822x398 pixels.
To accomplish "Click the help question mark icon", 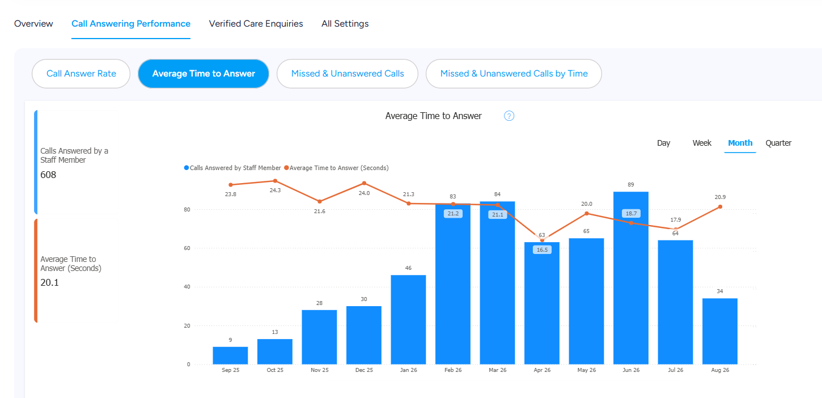I will (509, 116).
